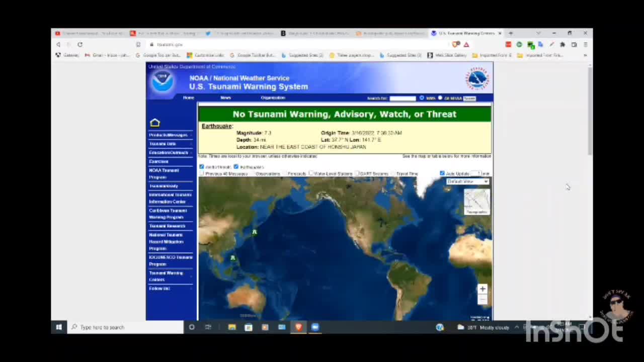Select the NWS search radio button
Viewport: 644px width, 362px height.
tap(422, 98)
